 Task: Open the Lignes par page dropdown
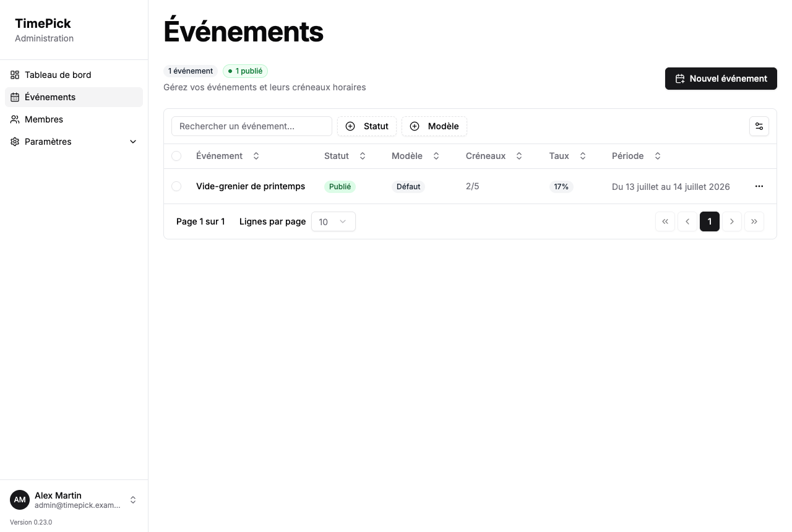(334, 221)
